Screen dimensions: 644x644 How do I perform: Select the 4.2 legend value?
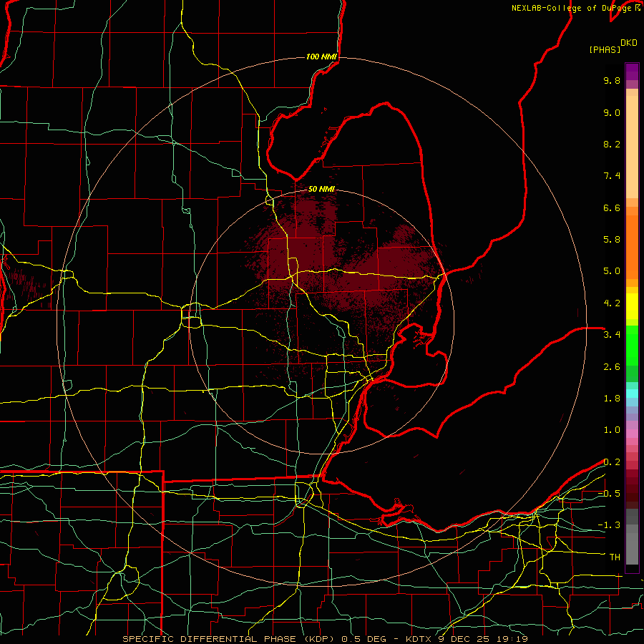tap(612, 303)
